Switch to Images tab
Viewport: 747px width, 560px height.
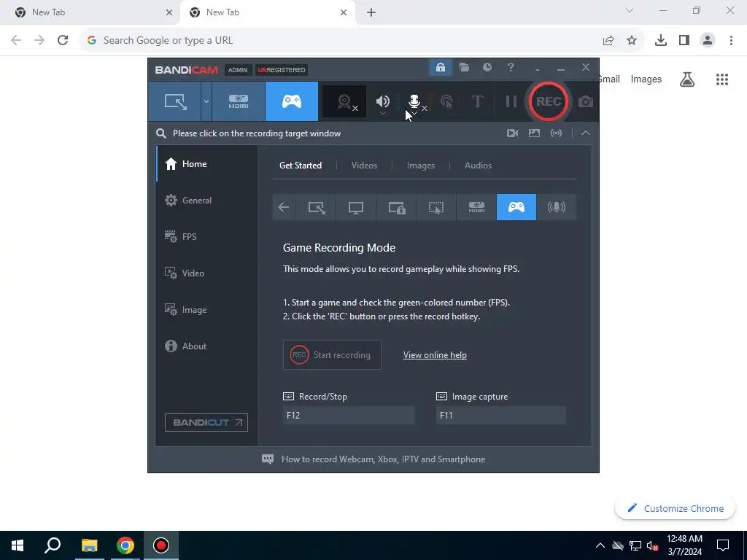coord(421,166)
